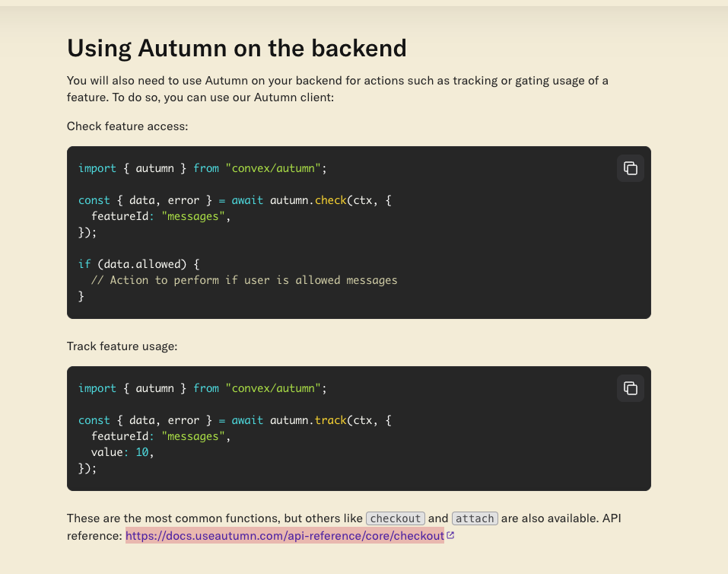Screen dimensions: 728x574
Task: Click 'These are the most common functions' text
Action: [175, 518]
